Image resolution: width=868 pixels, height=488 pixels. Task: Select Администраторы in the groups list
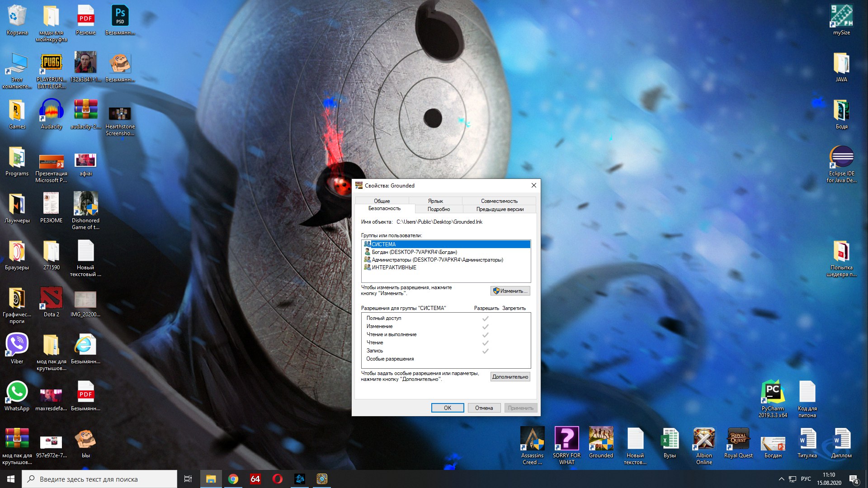(x=446, y=260)
